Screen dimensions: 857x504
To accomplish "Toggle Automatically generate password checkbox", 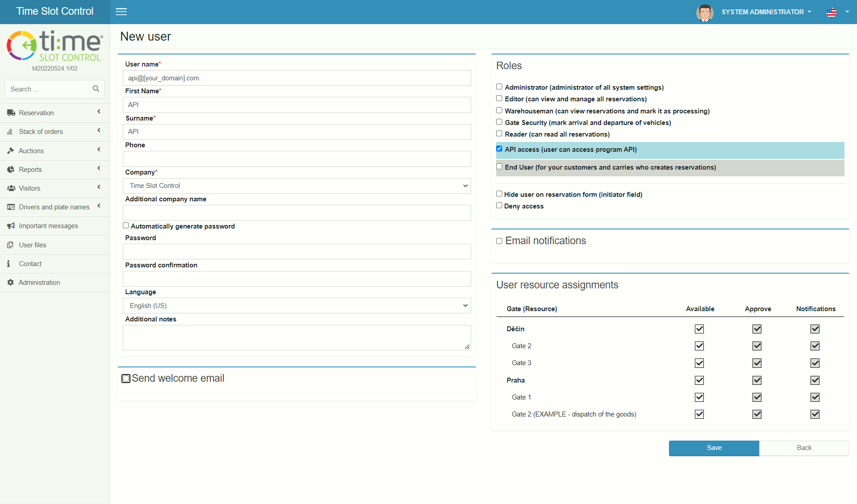I will click(x=126, y=226).
